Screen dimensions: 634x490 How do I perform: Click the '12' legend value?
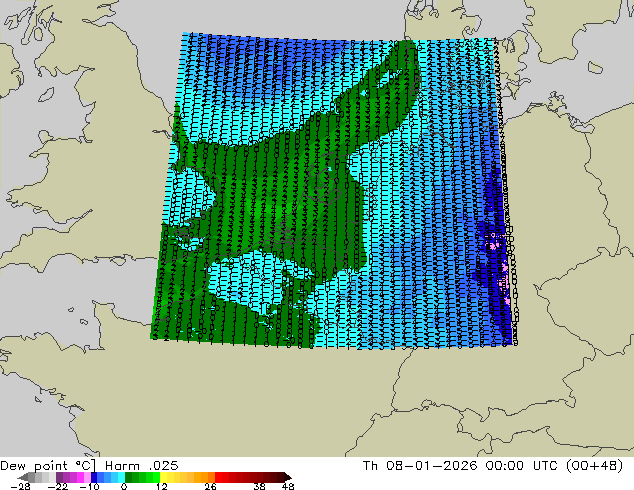tap(162, 486)
